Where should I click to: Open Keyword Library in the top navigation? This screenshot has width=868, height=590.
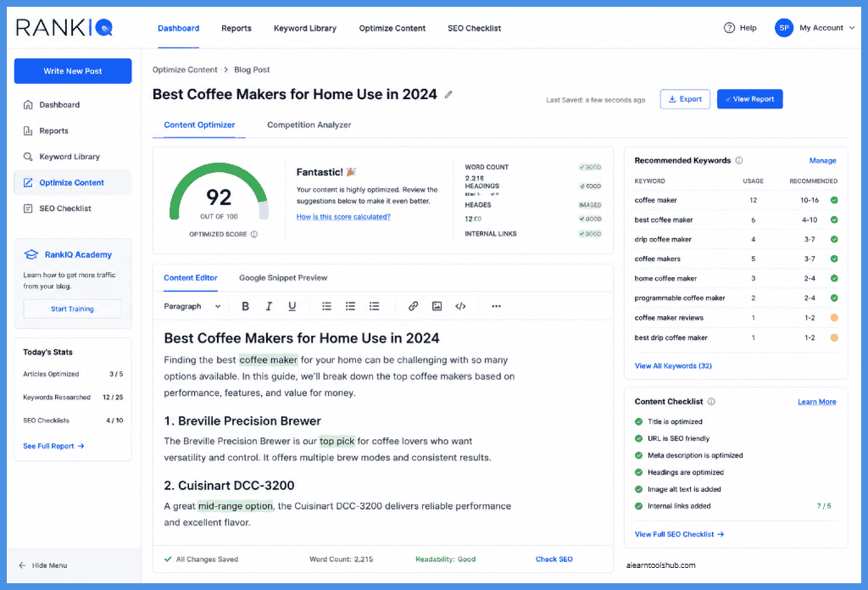[x=305, y=28]
